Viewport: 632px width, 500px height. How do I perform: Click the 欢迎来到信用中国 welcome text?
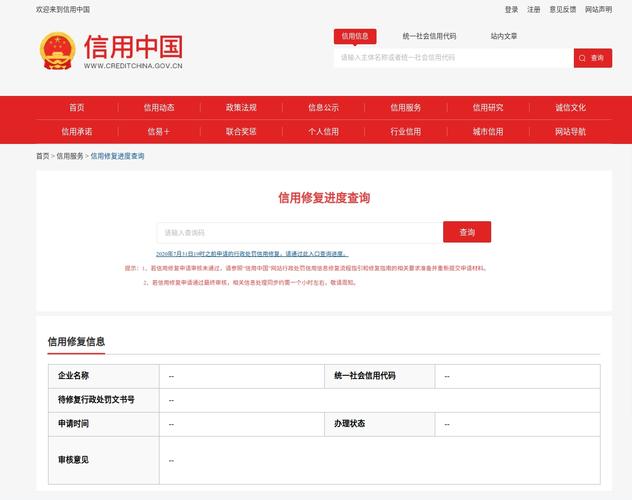(x=63, y=9)
